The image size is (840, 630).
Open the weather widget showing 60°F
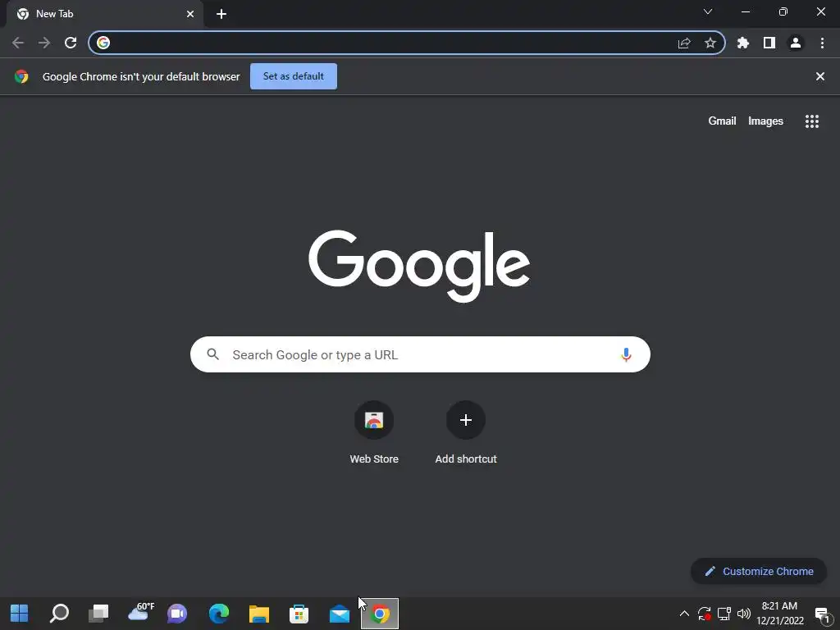tap(141, 612)
